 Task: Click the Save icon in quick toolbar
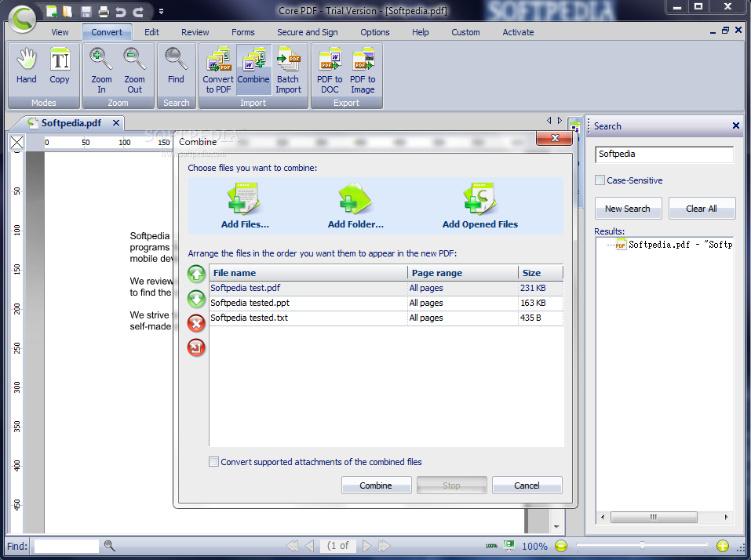pyautogui.click(x=86, y=12)
